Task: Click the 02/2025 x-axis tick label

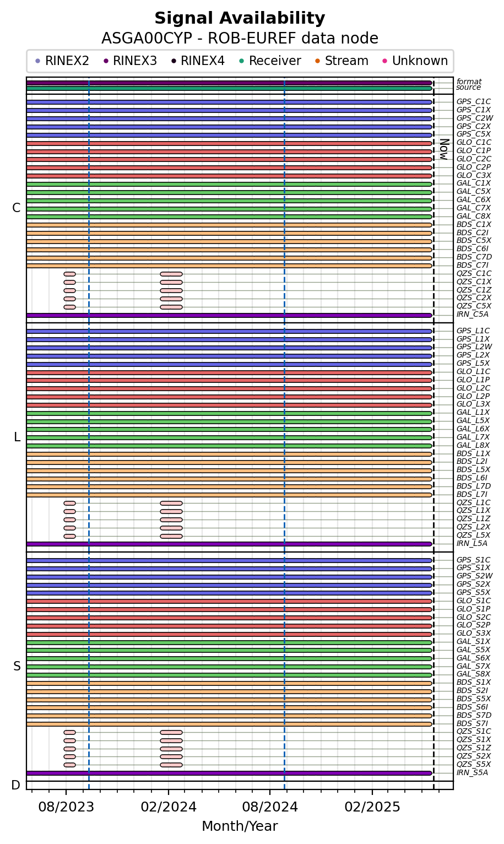Action: click(x=372, y=807)
